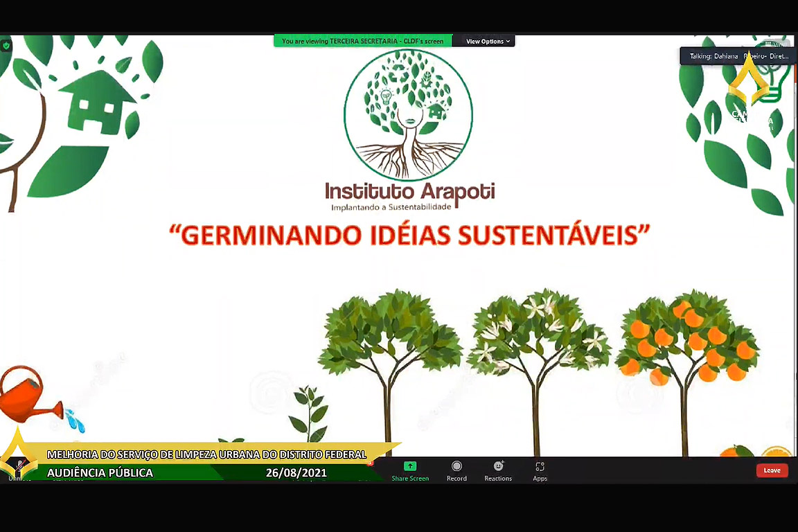
Task: Click the green 'You are viewing' banner
Action: 362,42
